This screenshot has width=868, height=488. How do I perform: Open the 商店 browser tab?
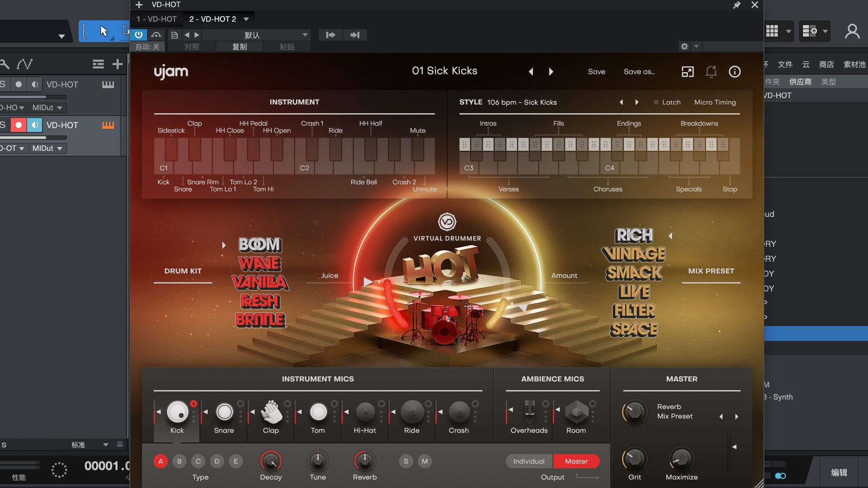click(x=826, y=64)
